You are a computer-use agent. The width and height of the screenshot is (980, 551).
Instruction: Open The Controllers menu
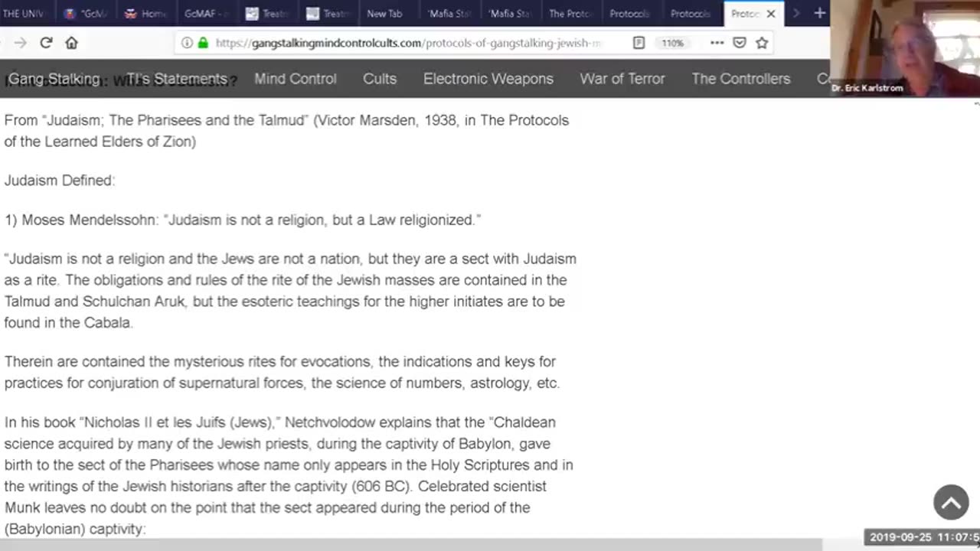pos(741,79)
